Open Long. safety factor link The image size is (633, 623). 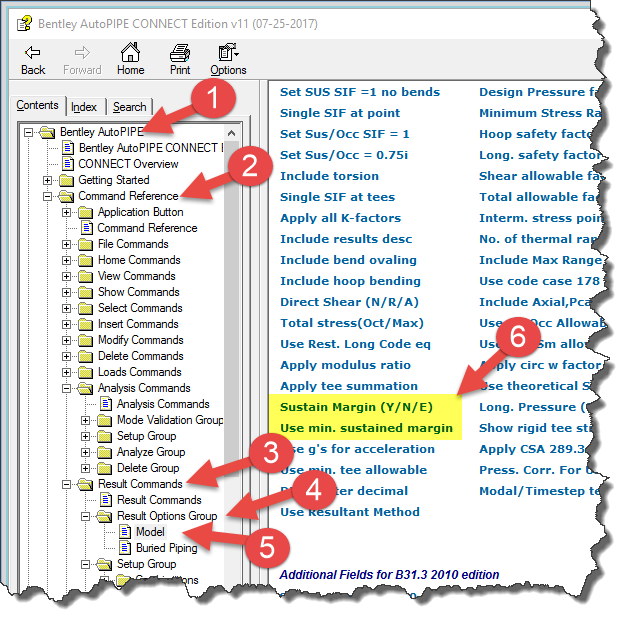pyautogui.click(x=540, y=155)
